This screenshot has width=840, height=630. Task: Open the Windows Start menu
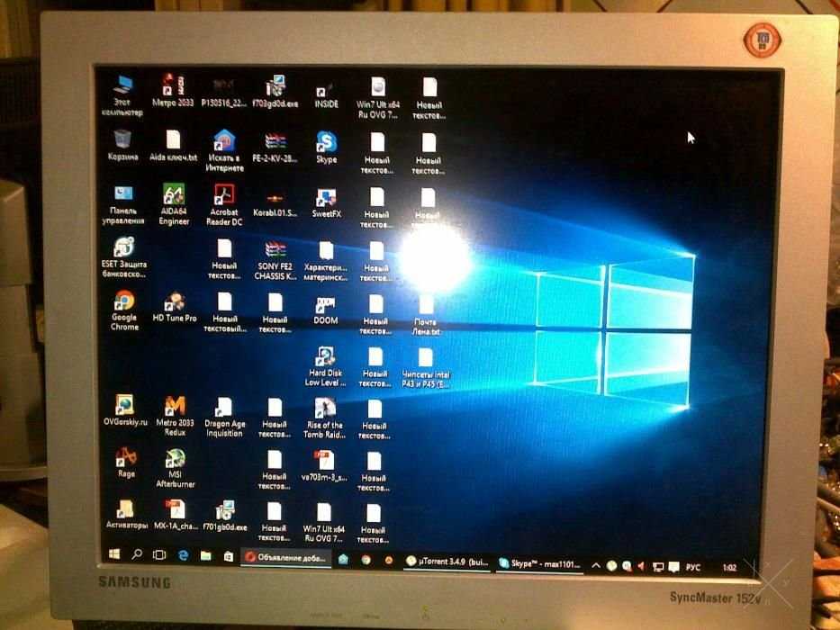click(114, 553)
